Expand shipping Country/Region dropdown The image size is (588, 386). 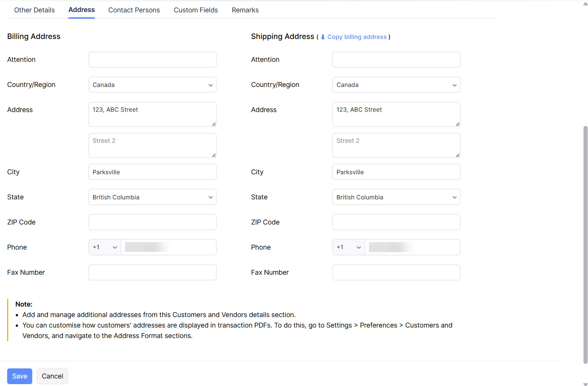[x=396, y=85]
